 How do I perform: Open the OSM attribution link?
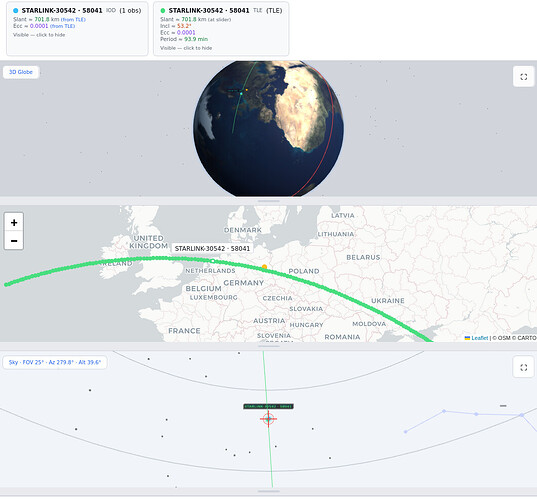click(503, 338)
